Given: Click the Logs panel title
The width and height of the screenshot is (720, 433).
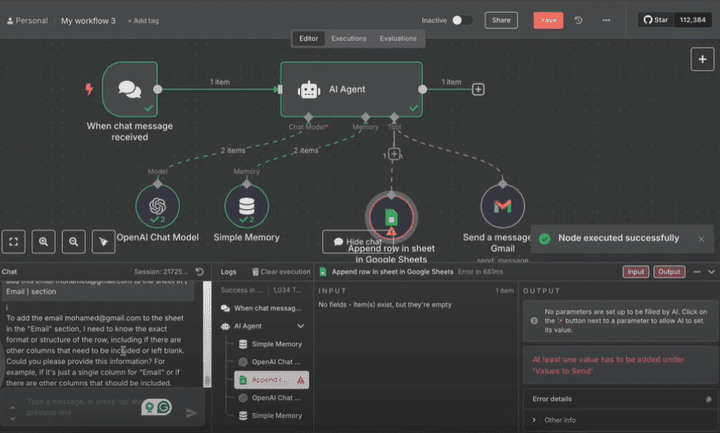Looking at the screenshot, I should click(x=228, y=272).
